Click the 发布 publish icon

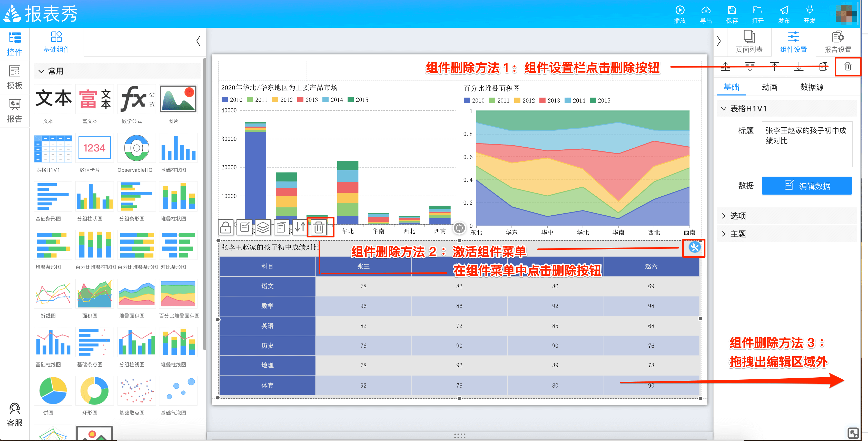pyautogui.click(x=784, y=10)
